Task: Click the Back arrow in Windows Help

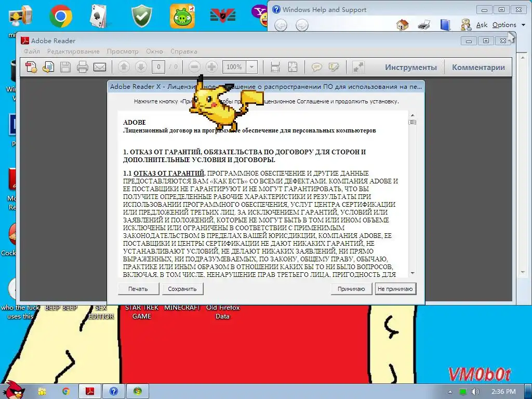Action: click(x=281, y=25)
